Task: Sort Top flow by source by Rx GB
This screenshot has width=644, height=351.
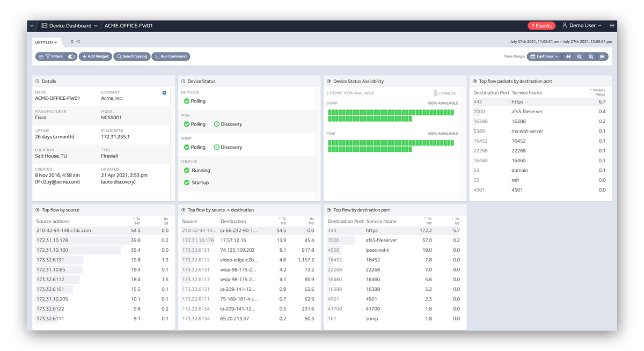Action: [165, 221]
